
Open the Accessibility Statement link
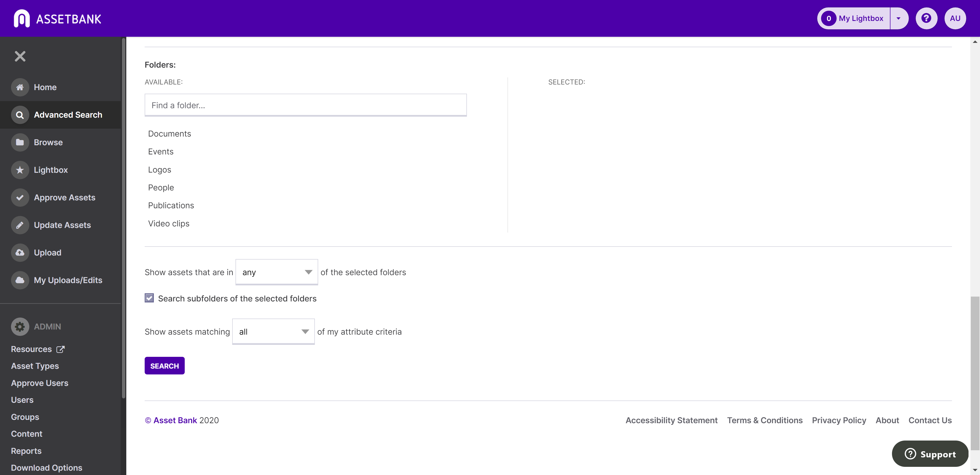(672, 420)
